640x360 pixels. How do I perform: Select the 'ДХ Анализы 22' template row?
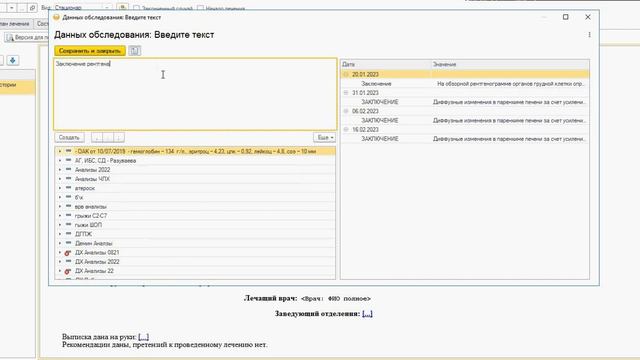(195, 271)
